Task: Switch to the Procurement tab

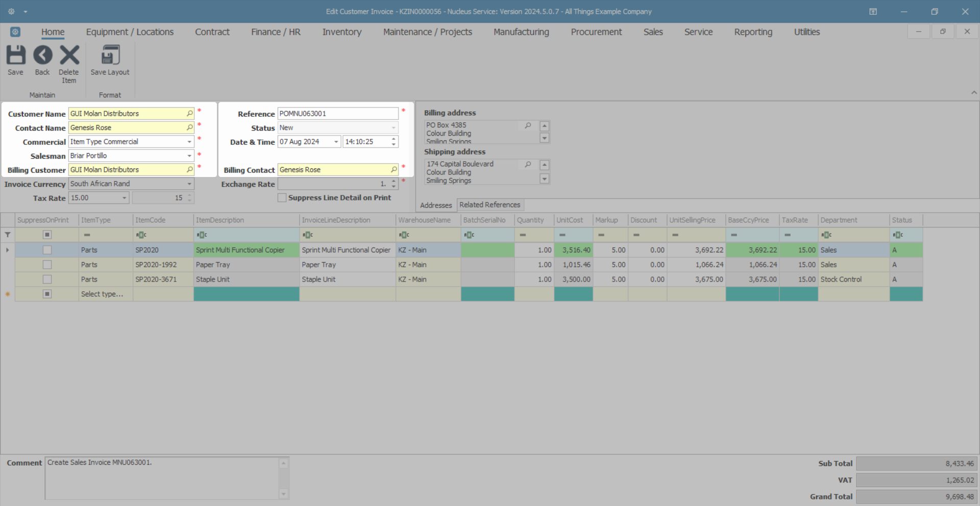Action: 596,32
